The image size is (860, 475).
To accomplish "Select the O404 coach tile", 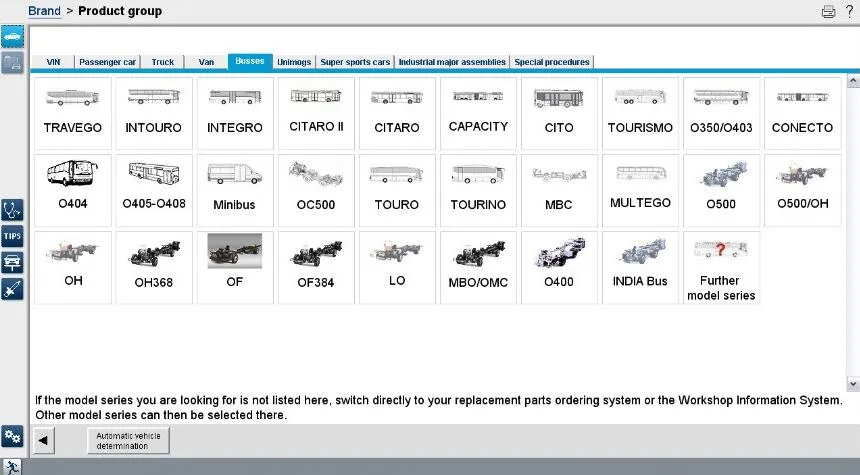I will (x=72, y=190).
